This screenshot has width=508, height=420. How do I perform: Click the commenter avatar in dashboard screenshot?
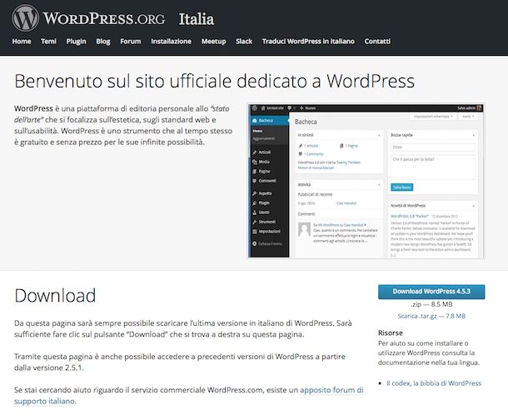click(304, 229)
